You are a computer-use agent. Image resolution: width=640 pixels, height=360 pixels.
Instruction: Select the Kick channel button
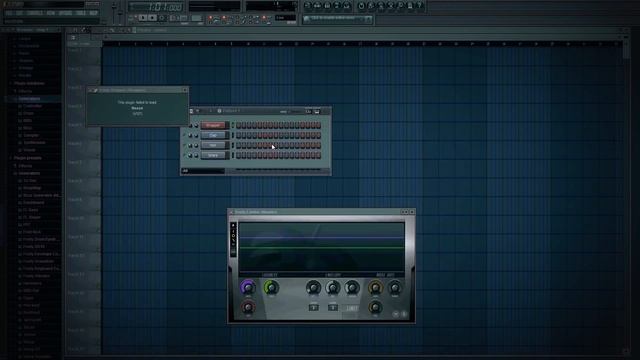coord(213,125)
